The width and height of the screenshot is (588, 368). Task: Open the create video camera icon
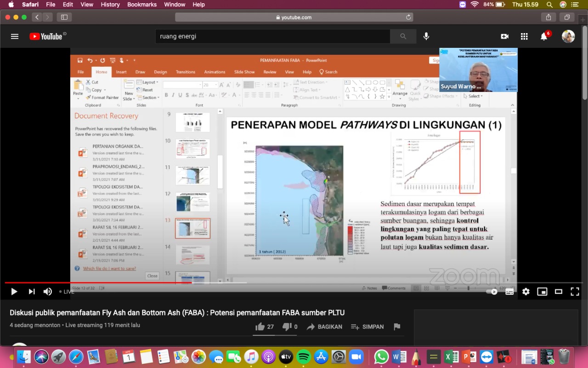(505, 36)
